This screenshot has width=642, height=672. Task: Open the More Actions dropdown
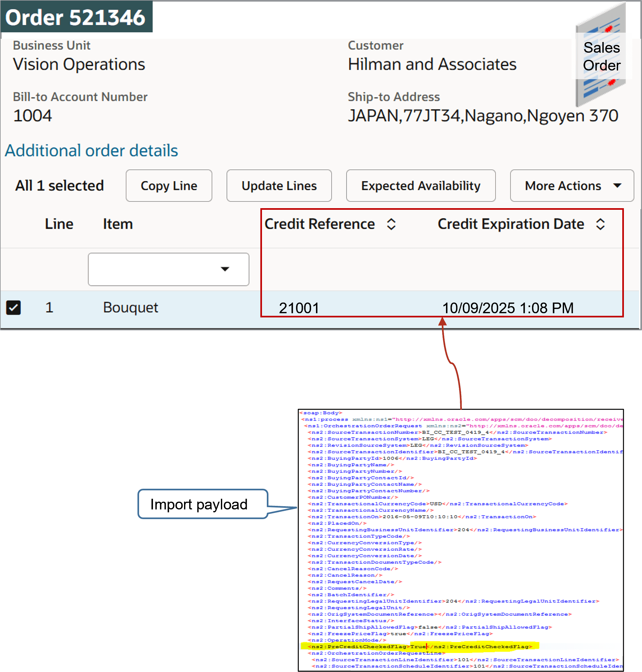coord(571,186)
